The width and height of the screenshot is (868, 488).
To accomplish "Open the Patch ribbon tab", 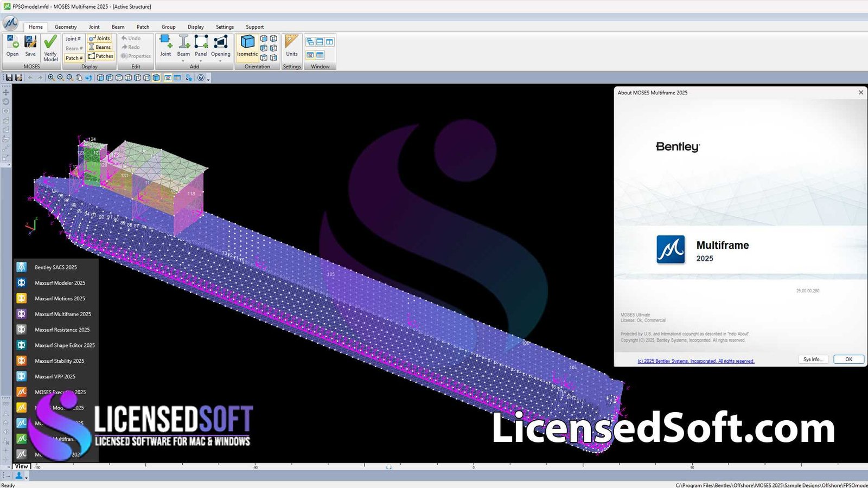I will tap(143, 27).
